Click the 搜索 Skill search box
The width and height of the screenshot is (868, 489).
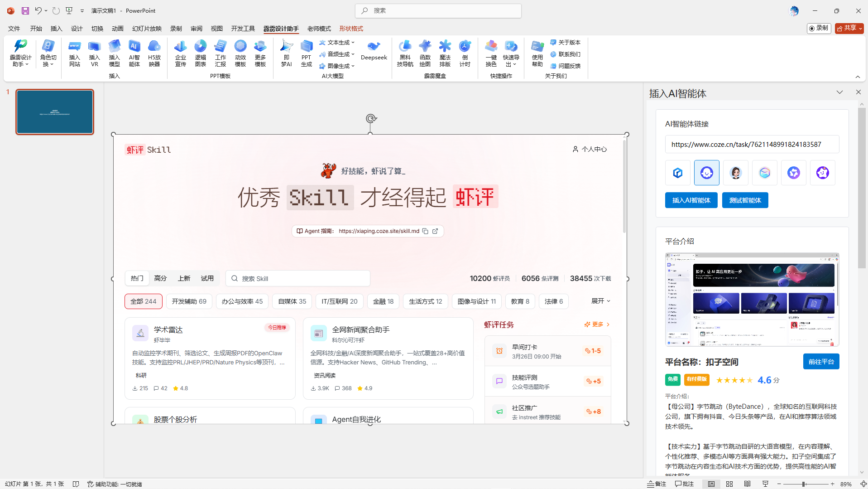(x=298, y=278)
